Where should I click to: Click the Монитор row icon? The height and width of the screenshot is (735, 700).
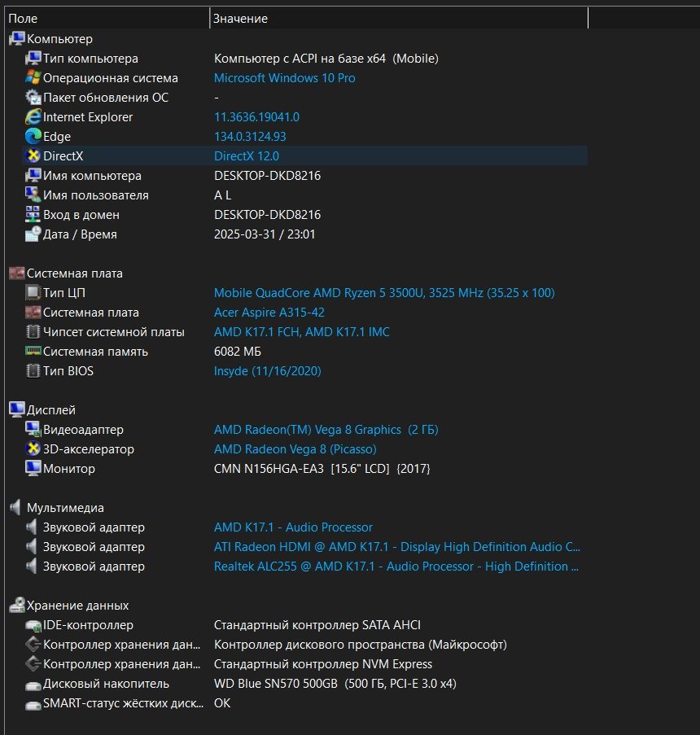pyautogui.click(x=33, y=468)
